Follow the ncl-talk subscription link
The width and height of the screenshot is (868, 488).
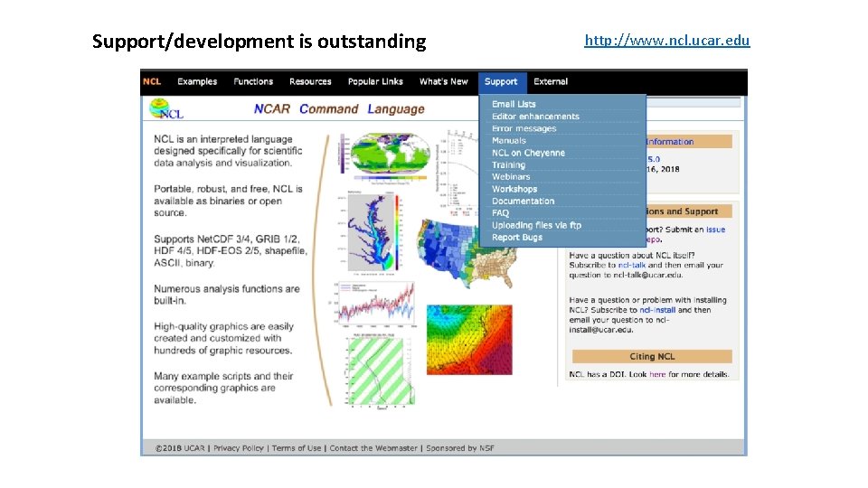click(632, 265)
